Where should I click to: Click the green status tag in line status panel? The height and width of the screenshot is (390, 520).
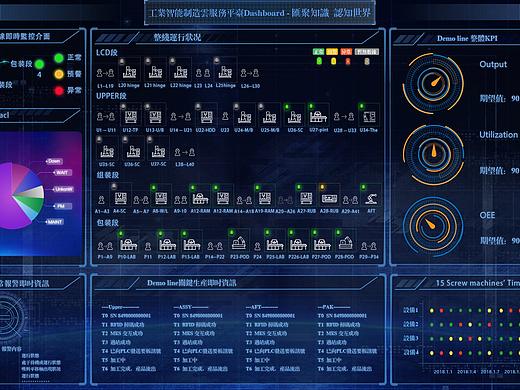318,52
